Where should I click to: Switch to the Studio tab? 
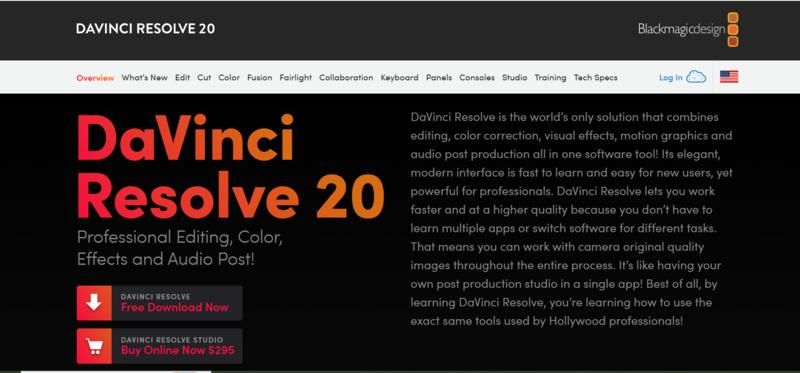[514, 78]
